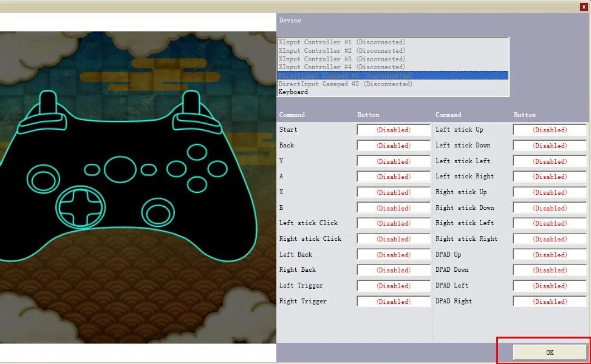Image resolution: width=591 pixels, height=364 pixels.
Task: Close the controller configuration window
Action: coord(584,6)
